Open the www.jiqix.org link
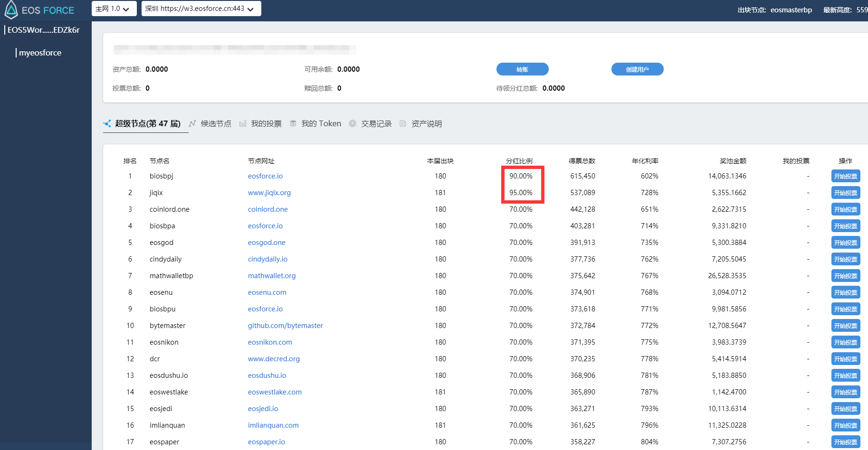The image size is (868, 450). point(269,193)
